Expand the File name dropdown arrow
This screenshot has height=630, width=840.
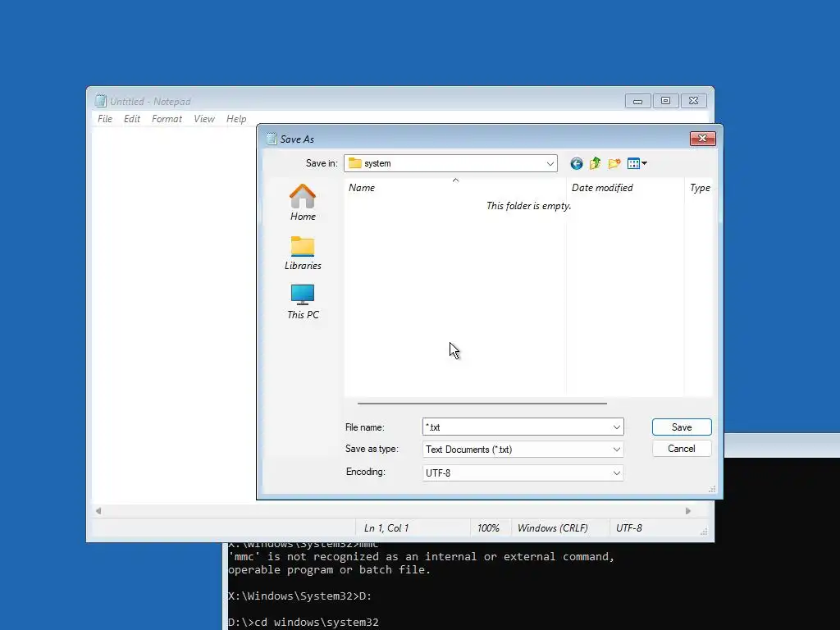[x=617, y=427]
